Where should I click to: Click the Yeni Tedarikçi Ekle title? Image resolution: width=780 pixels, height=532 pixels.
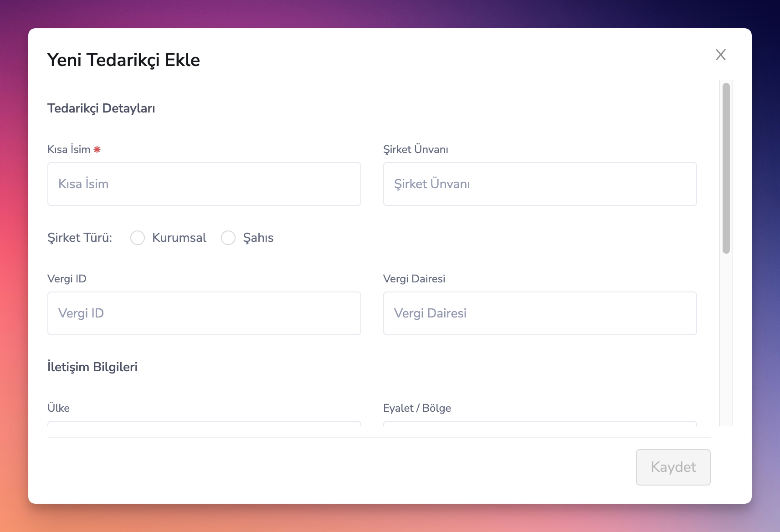click(x=123, y=60)
